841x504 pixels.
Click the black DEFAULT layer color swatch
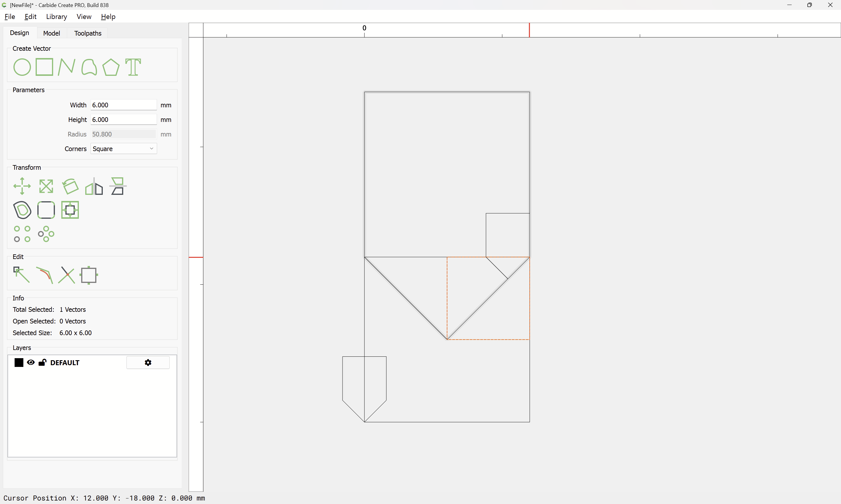click(19, 362)
